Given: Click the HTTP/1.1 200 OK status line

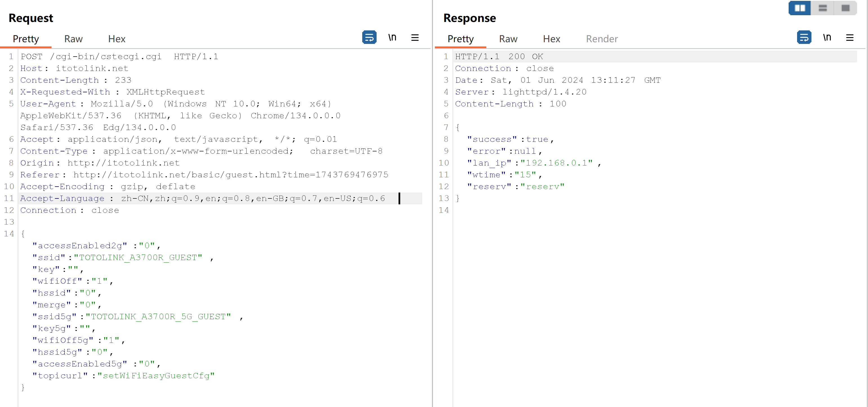Looking at the screenshot, I should point(499,57).
